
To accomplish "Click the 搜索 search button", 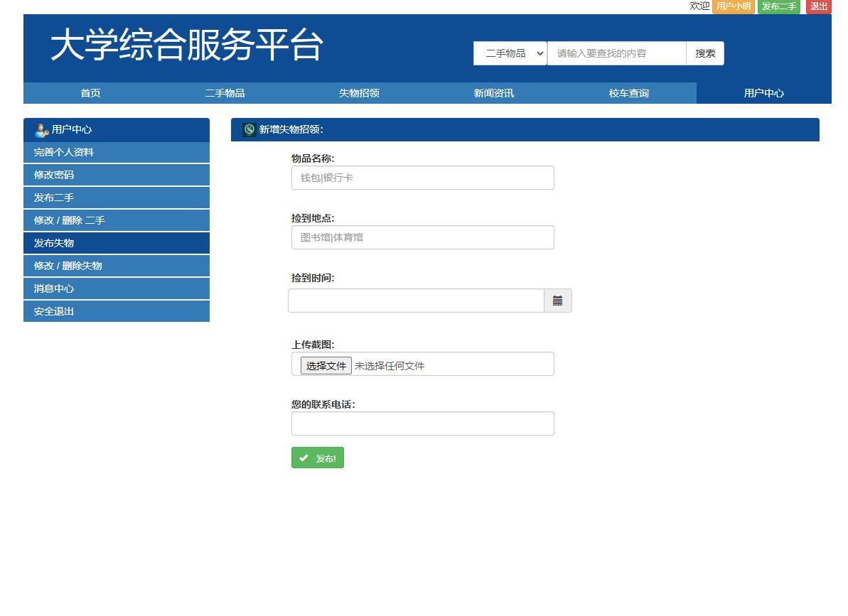I will point(704,53).
